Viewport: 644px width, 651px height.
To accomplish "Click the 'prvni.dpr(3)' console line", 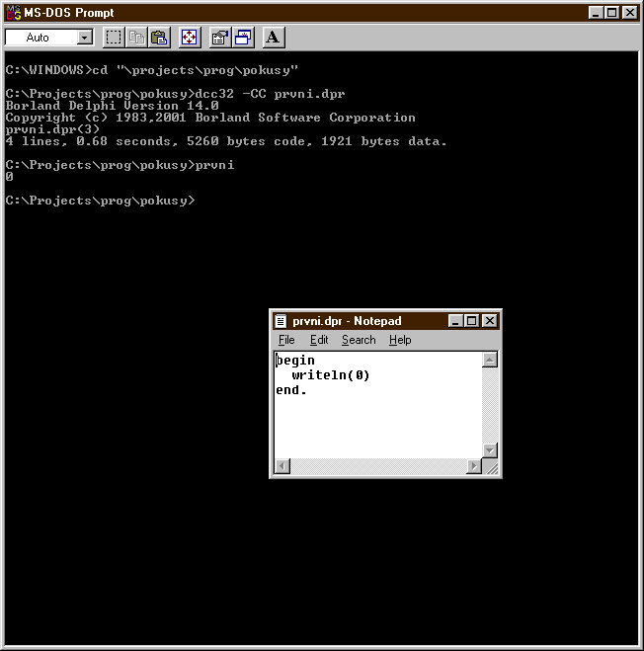I will [x=52, y=129].
